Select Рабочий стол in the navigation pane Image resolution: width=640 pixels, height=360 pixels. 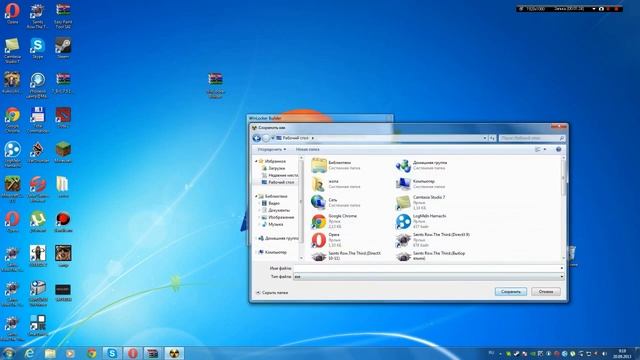click(278, 182)
